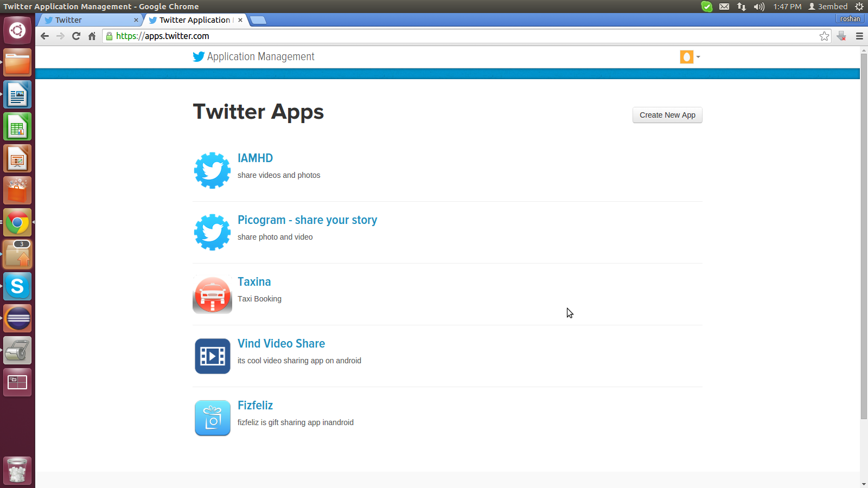868x488 pixels.
Task: Open Software Updater with badge 3
Action: pos(17,254)
